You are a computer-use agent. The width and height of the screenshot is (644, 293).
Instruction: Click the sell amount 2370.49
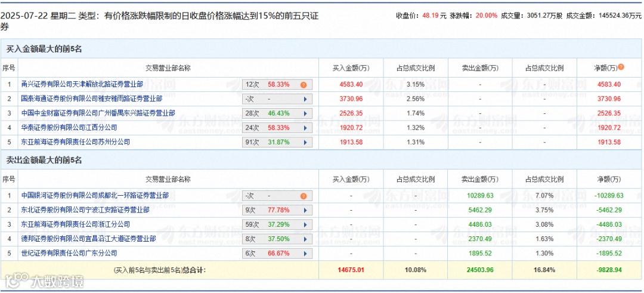(480, 239)
